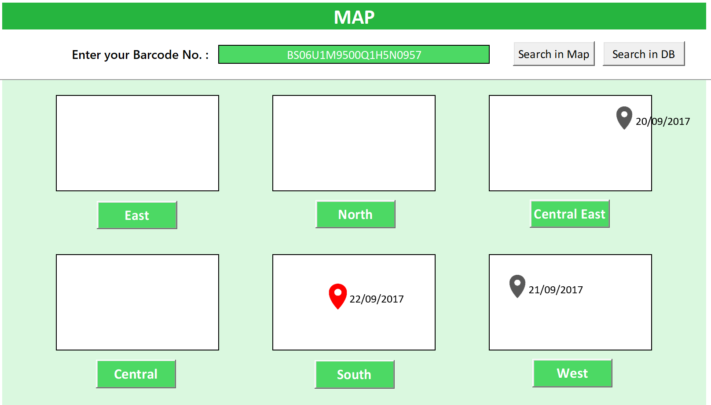Click the gray location pin in West map
Image resolution: width=711 pixels, height=405 pixels.
(x=517, y=286)
